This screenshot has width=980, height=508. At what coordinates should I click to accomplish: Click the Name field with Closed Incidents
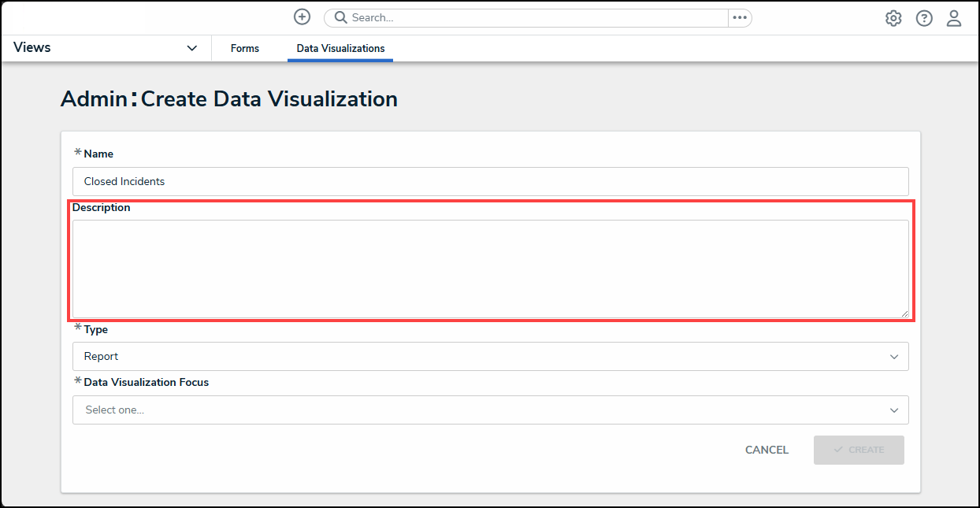488,181
